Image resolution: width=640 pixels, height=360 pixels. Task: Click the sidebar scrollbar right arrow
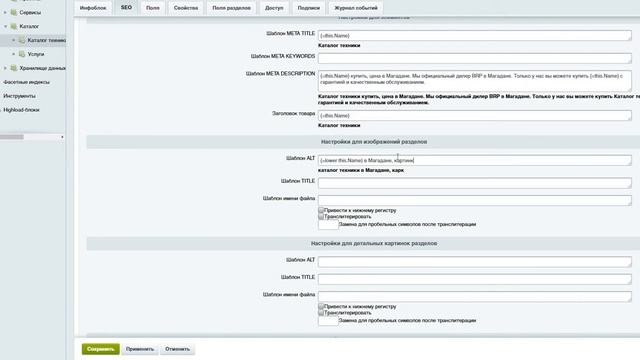(x=62, y=137)
